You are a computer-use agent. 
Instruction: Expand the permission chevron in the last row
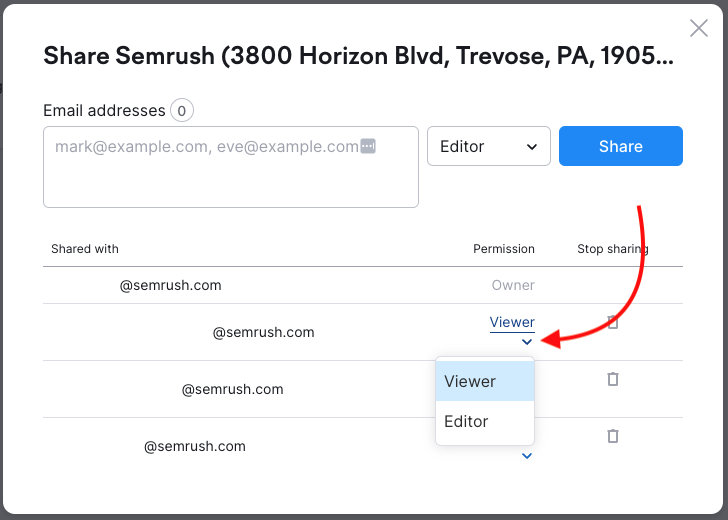(x=527, y=457)
